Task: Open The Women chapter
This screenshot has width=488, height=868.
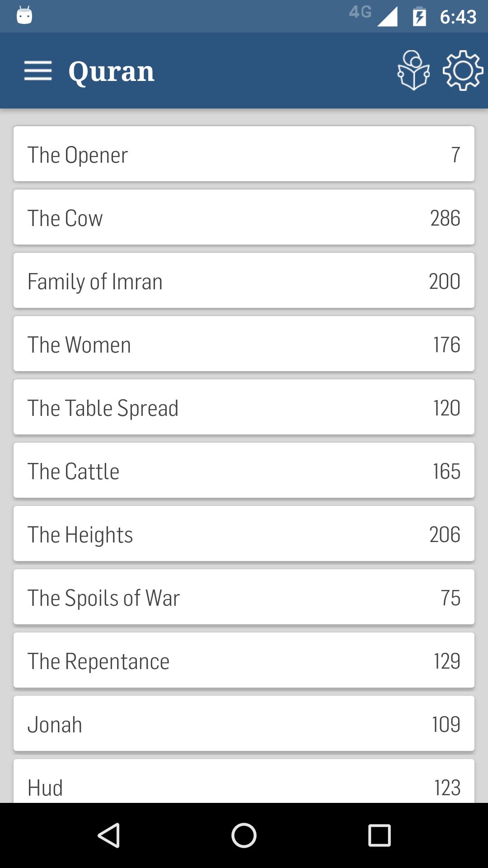Action: pyautogui.click(x=244, y=344)
